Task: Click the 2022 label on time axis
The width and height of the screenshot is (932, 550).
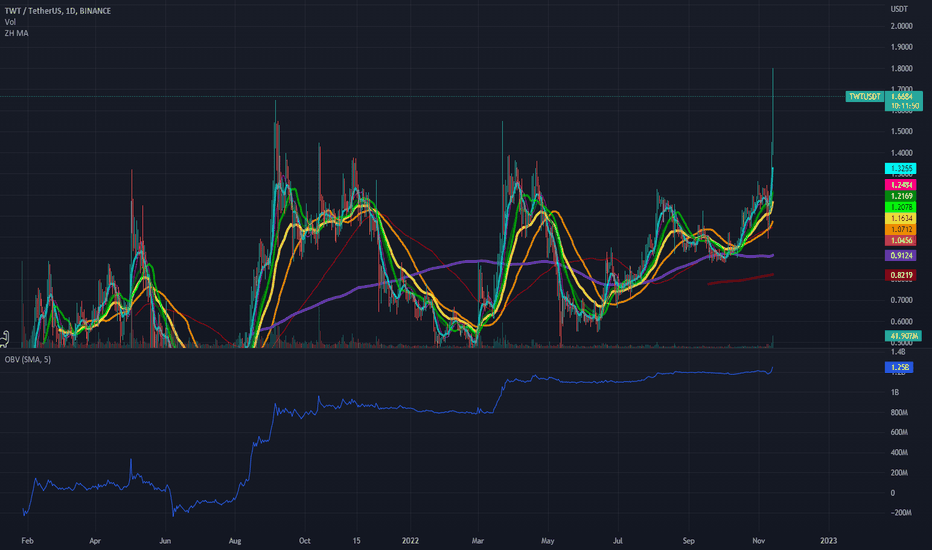Action: tap(410, 541)
